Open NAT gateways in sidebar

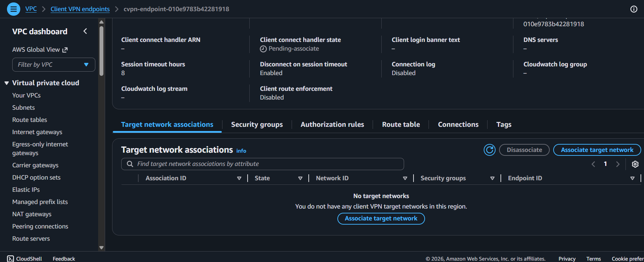pyautogui.click(x=32, y=214)
